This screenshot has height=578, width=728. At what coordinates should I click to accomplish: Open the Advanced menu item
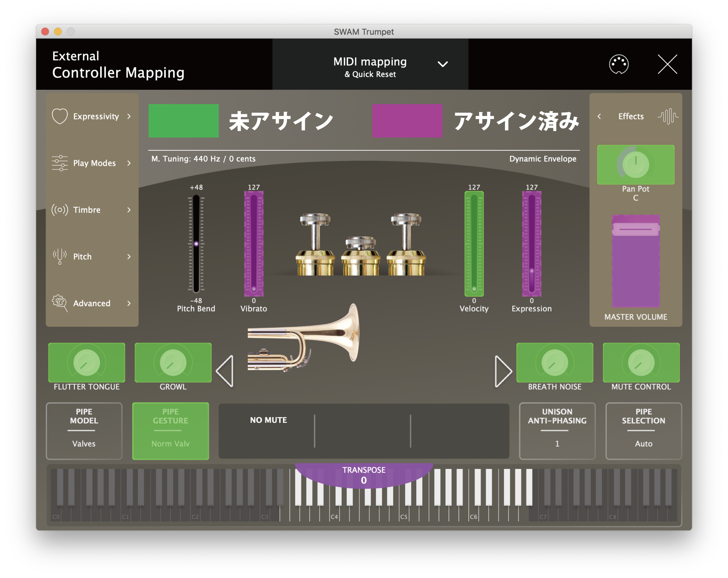[92, 303]
